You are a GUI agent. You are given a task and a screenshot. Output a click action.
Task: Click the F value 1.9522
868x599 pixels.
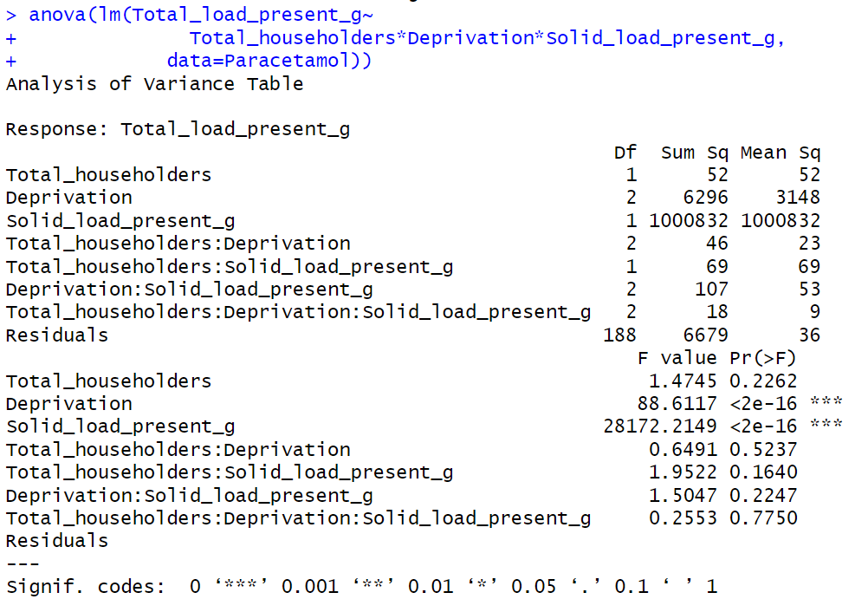point(683,472)
